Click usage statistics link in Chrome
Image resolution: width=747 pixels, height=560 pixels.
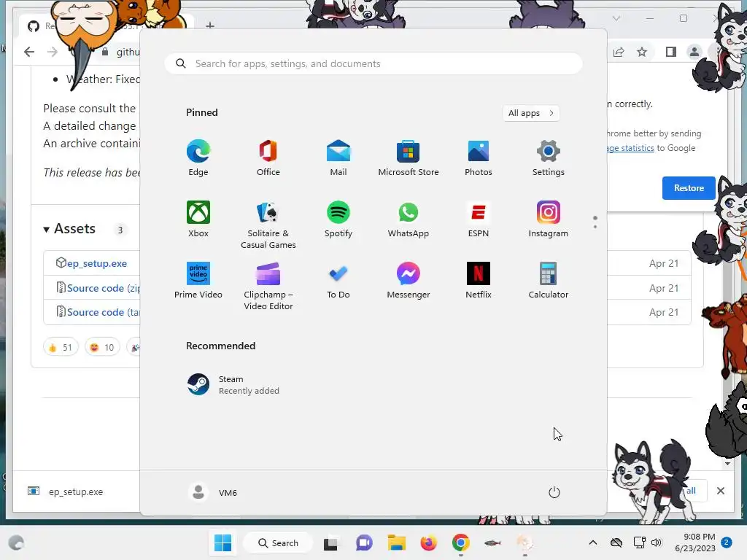630,148
